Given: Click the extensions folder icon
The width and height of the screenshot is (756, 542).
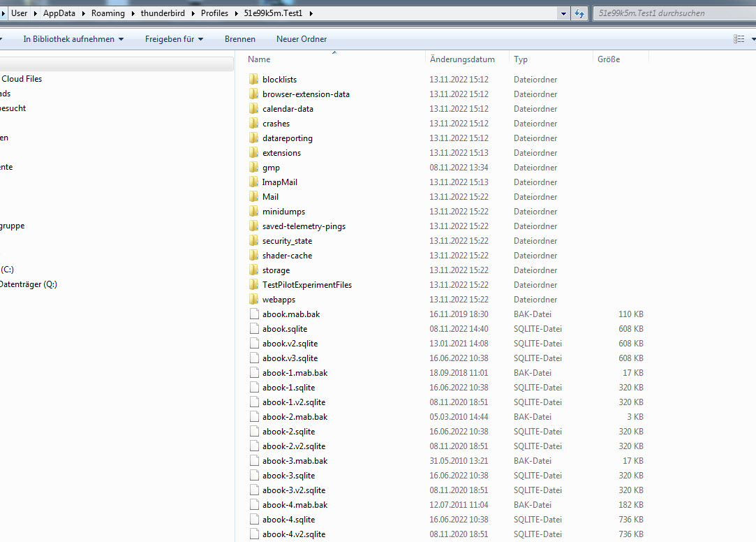Looking at the screenshot, I should click(x=253, y=152).
